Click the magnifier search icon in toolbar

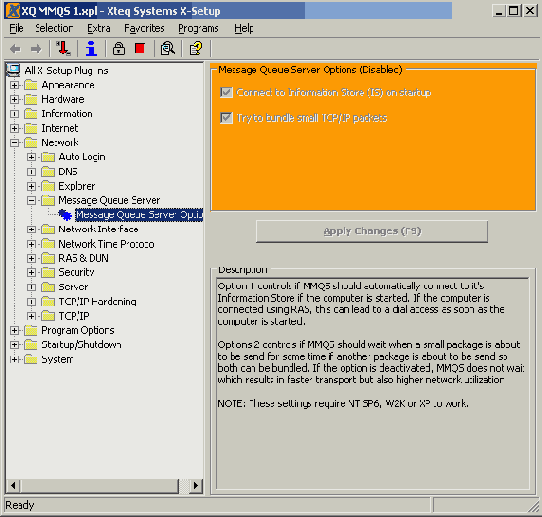168,48
